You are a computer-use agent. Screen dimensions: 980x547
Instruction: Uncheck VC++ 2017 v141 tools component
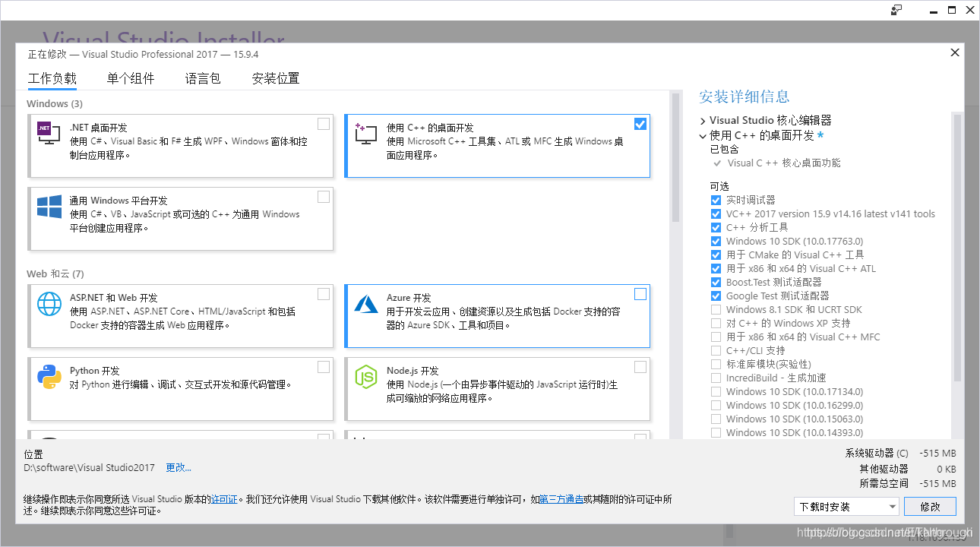pos(716,213)
